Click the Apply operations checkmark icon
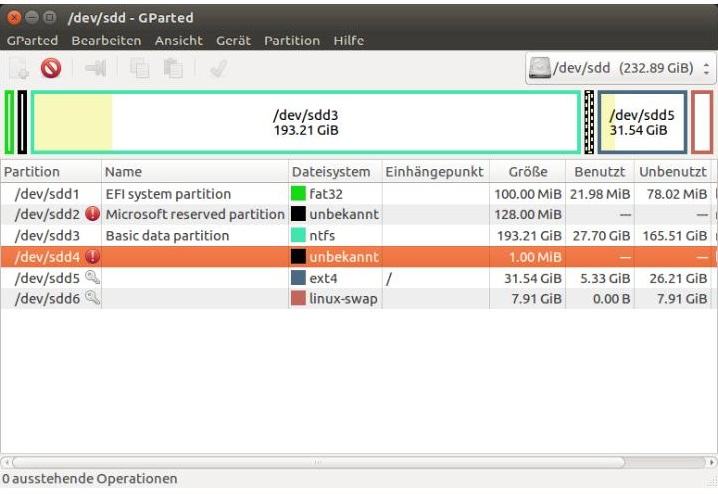Image resolution: width=718 pixels, height=494 pixels. pos(218,69)
